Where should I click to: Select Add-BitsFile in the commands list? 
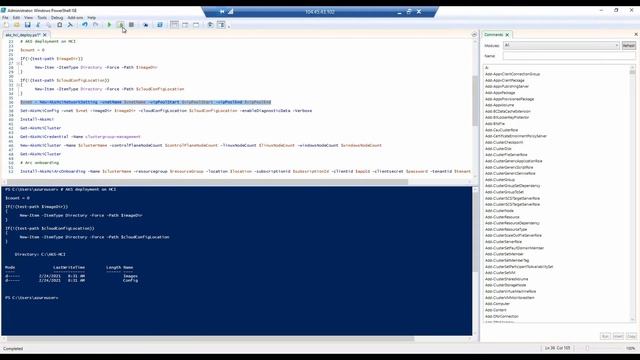point(495,124)
